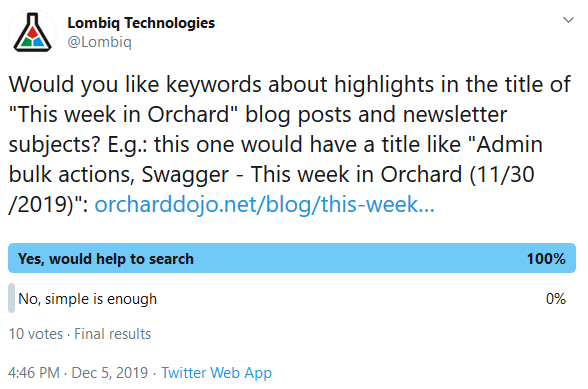Click the 'Swagger' word in tweet text

(185, 175)
